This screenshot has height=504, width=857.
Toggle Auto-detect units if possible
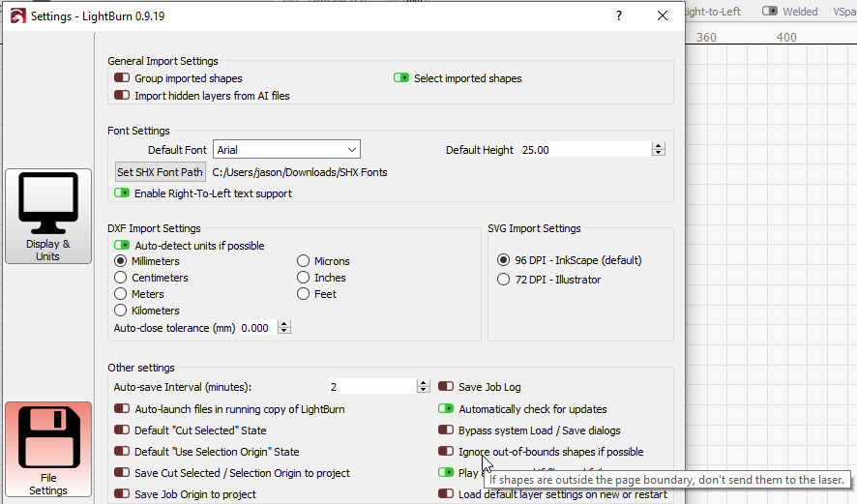point(122,246)
